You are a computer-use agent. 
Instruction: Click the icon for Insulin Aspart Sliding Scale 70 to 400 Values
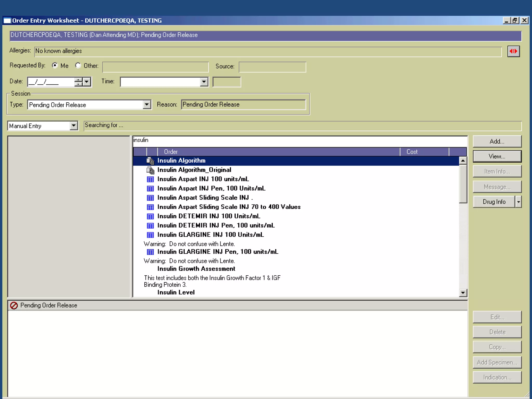[x=150, y=207]
